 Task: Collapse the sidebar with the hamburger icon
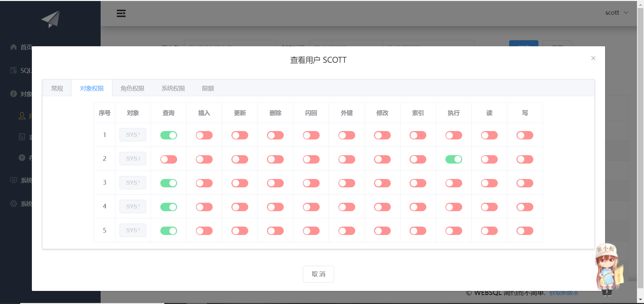tap(121, 13)
